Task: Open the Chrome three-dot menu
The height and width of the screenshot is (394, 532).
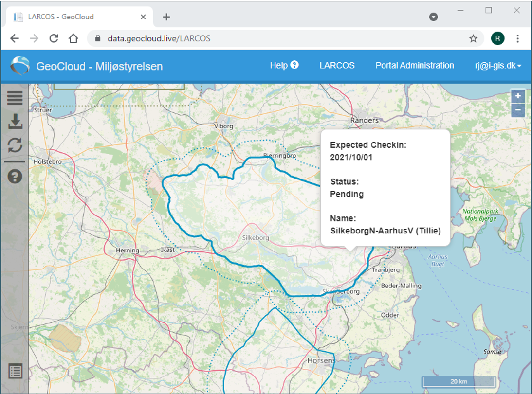Action: tap(517, 38)
